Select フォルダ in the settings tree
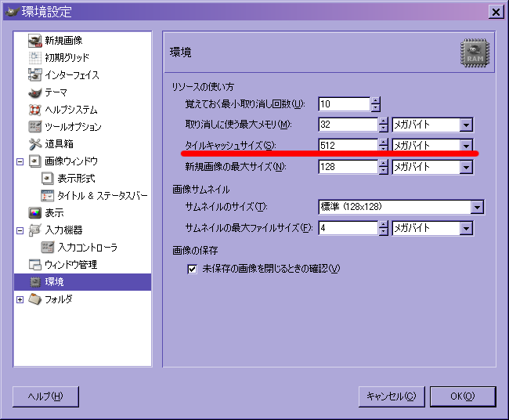509x420 pixels. click(x=59, y=299)
